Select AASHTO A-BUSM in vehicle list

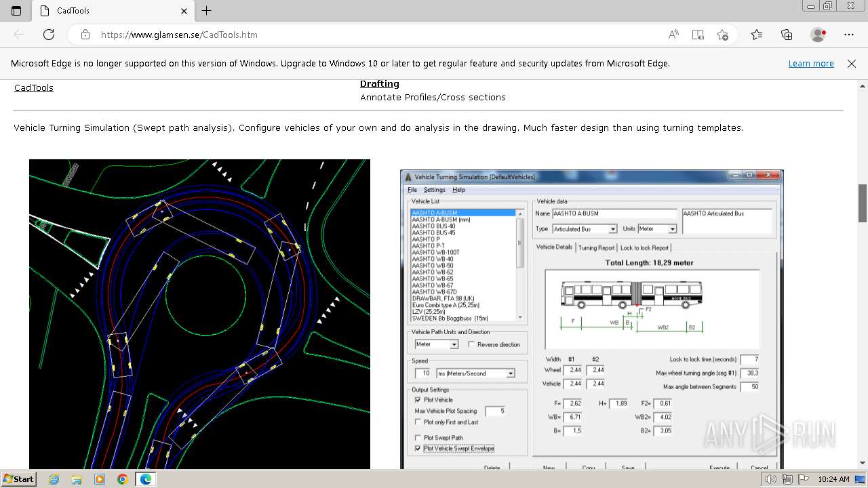[463, 213]
